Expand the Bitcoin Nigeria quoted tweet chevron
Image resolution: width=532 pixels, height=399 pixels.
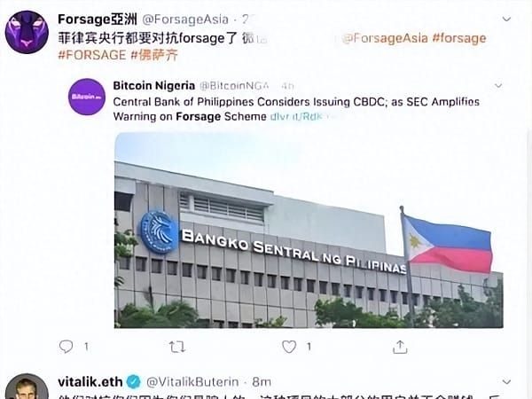click(498, 85)
